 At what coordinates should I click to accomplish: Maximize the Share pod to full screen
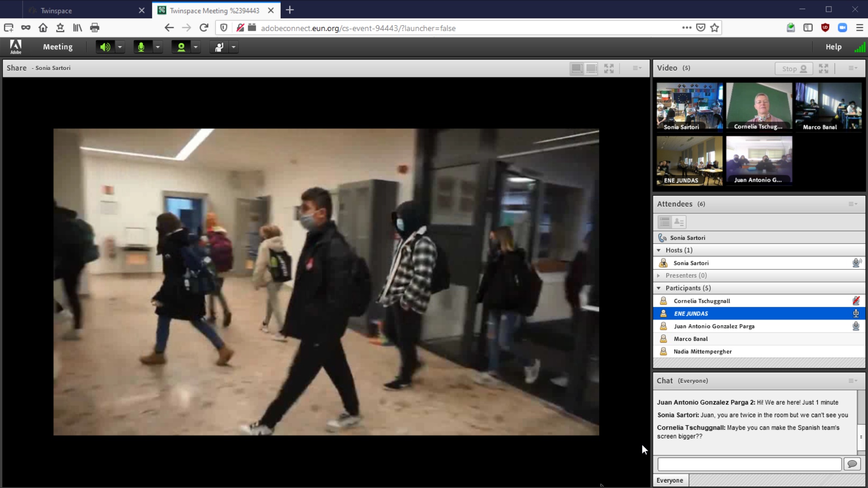tap(609, 68)
